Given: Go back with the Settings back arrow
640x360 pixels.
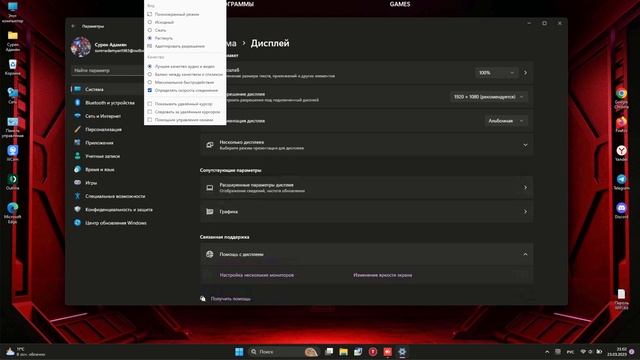Looking at the screenshot, I should [73, 26].
